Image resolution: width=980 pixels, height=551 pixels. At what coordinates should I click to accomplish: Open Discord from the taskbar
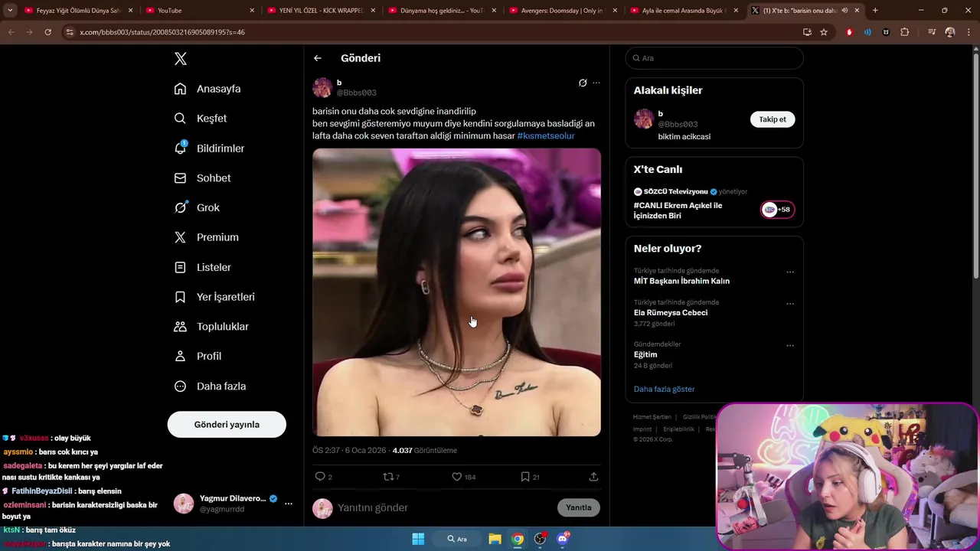point(563,539)
